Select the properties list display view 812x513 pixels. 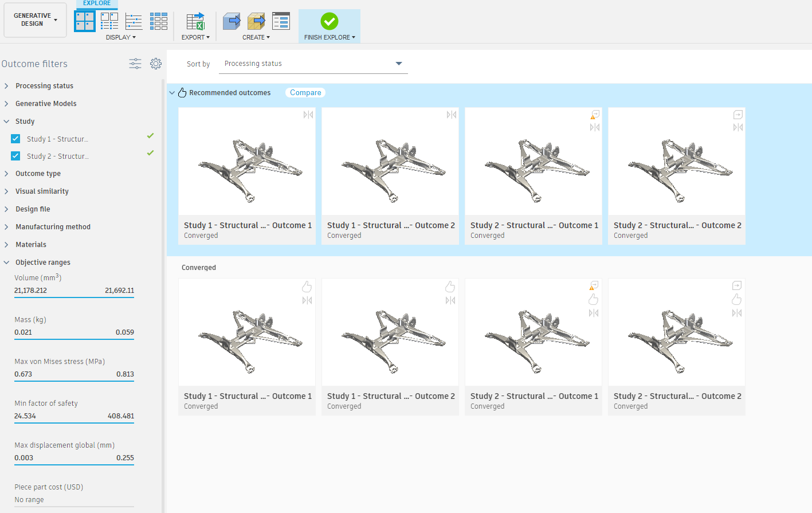(x=134, y=21)
